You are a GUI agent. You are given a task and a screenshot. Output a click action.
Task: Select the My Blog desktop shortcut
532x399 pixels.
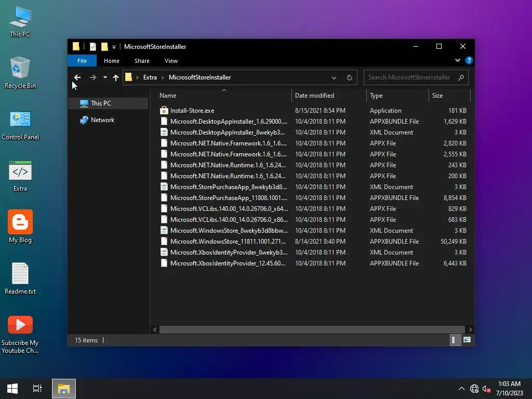(x=20, y=227)
